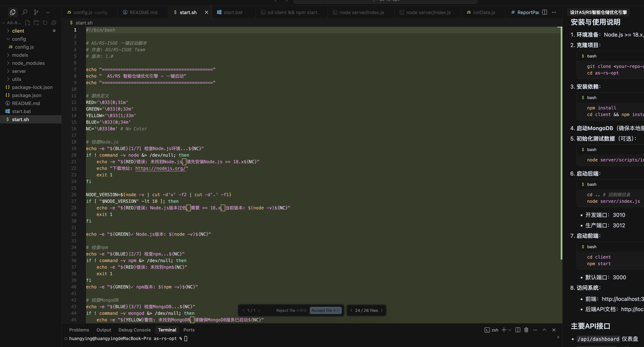
Task: Open the Output panel tab
Action: pyautogui.click(x=104, y=330)
